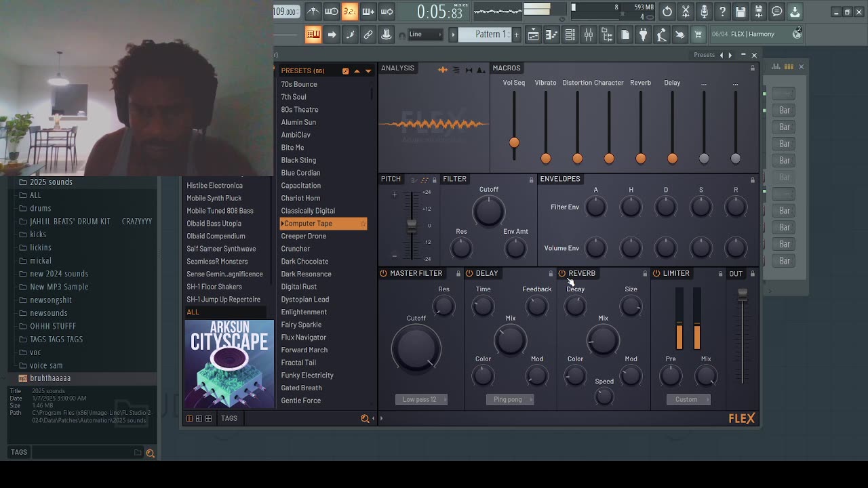Viewport: 868px width, 488px height.
Task: Toggle the countdown before recording button
Action: click(x=349, y=11)
